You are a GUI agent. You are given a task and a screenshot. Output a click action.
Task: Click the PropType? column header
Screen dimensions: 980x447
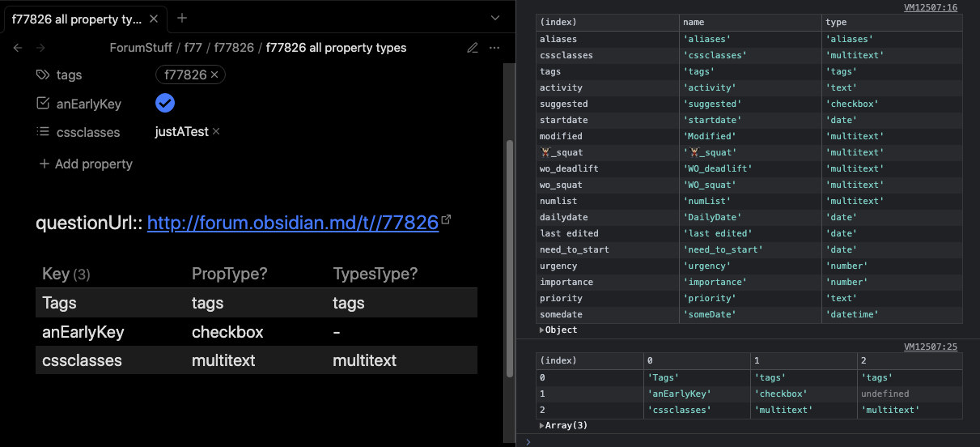coord(230,274)
